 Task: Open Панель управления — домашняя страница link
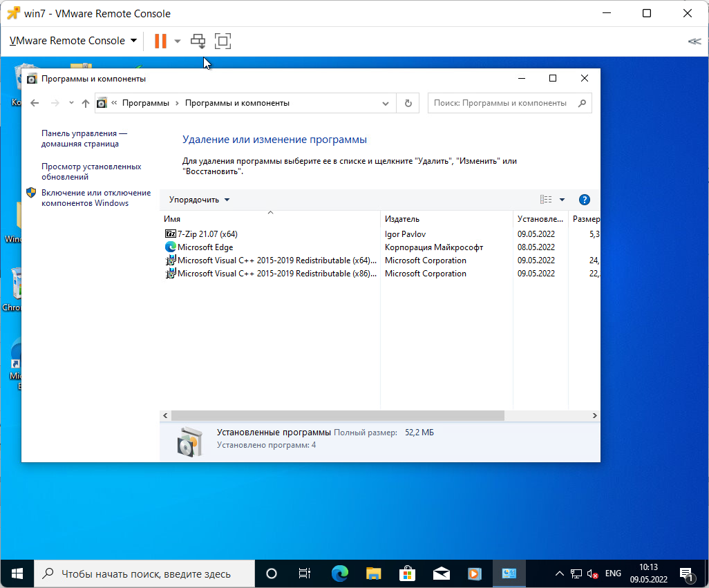click(x=84, y=138)
